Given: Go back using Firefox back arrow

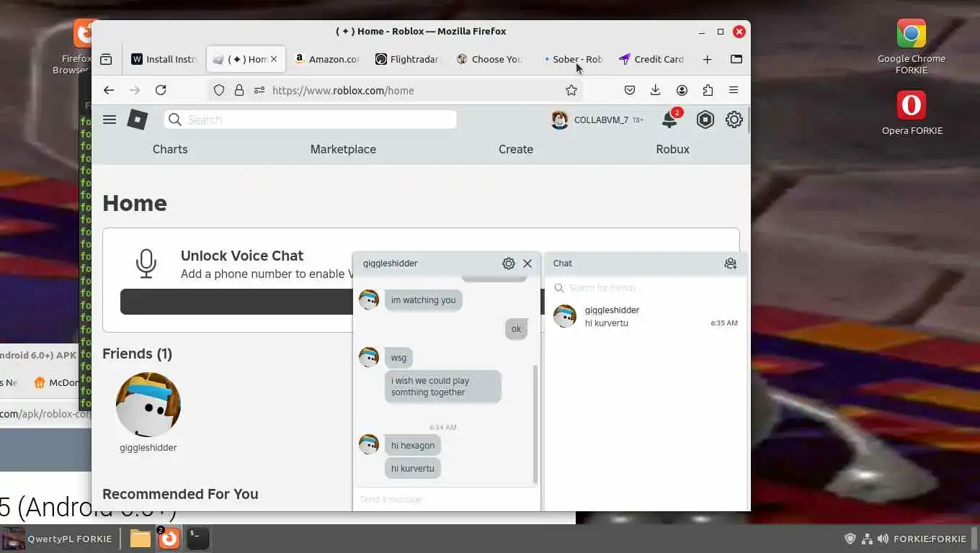Looking at the screenshot, I should click(x=109, y=90).
